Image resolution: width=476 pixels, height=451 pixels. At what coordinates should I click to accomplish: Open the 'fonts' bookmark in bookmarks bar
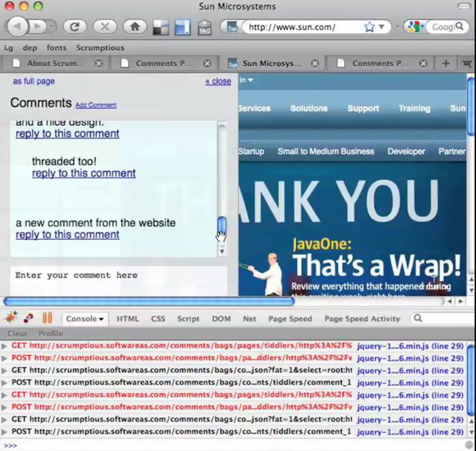coord(57,48)
